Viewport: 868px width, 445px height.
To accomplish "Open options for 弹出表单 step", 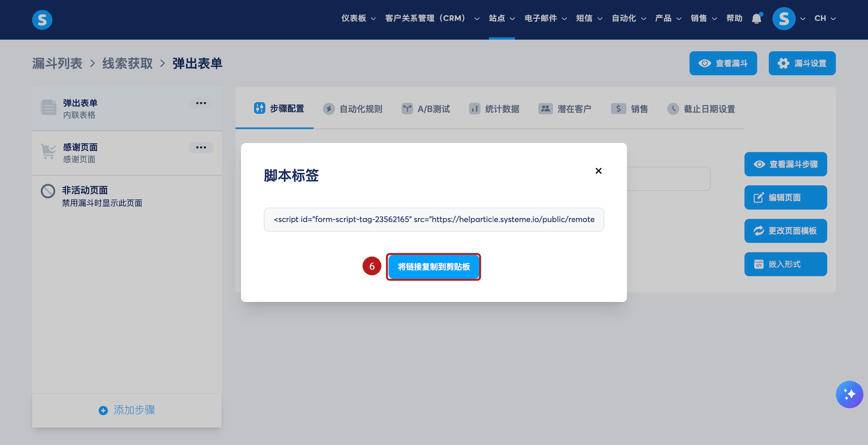I will point(201,103).
